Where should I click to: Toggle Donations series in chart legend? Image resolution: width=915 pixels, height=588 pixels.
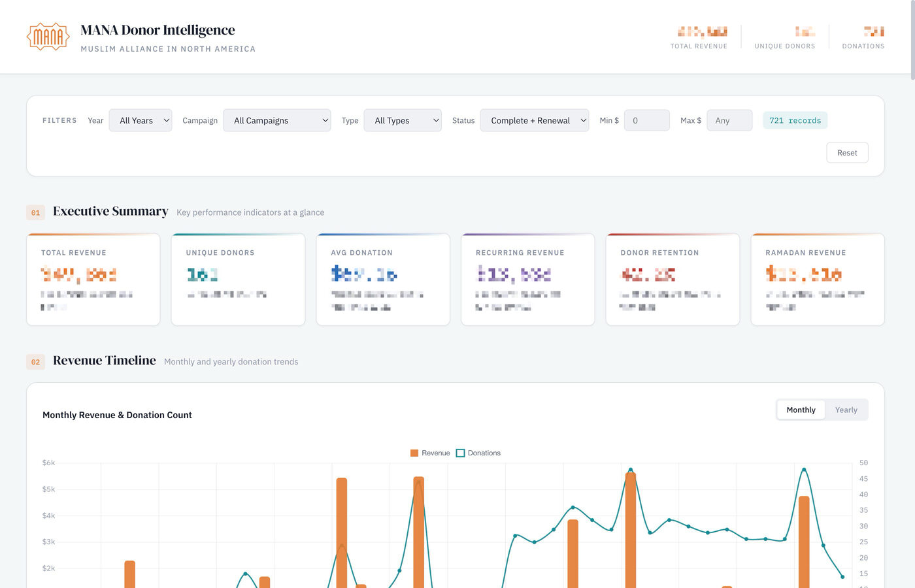coord(478,453)
